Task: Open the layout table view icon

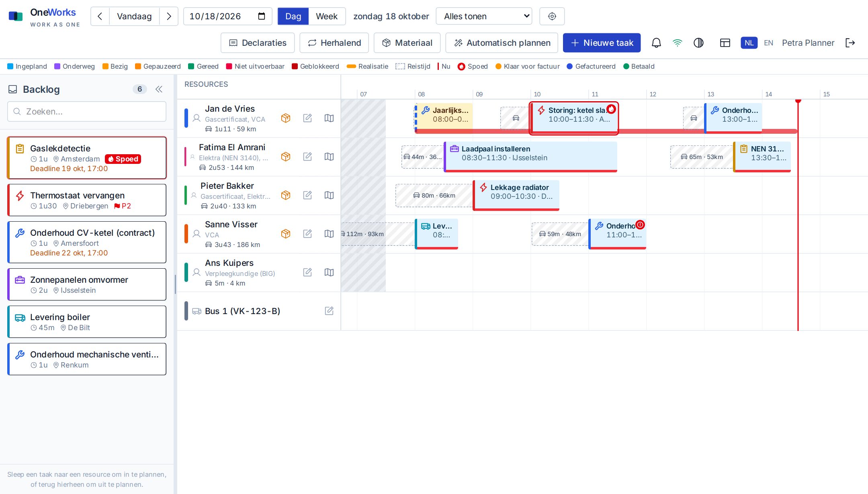Action: 725,43
